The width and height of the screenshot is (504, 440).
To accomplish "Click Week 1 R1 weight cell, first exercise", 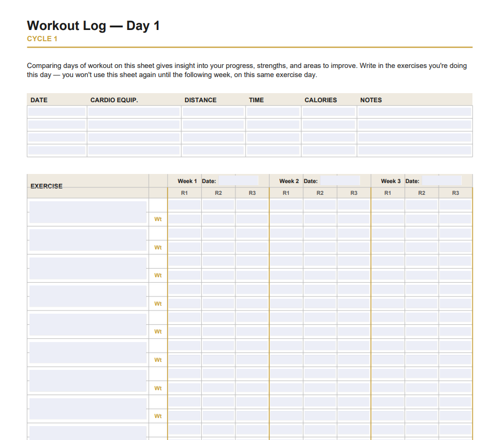I will click(x=185, y=219).
